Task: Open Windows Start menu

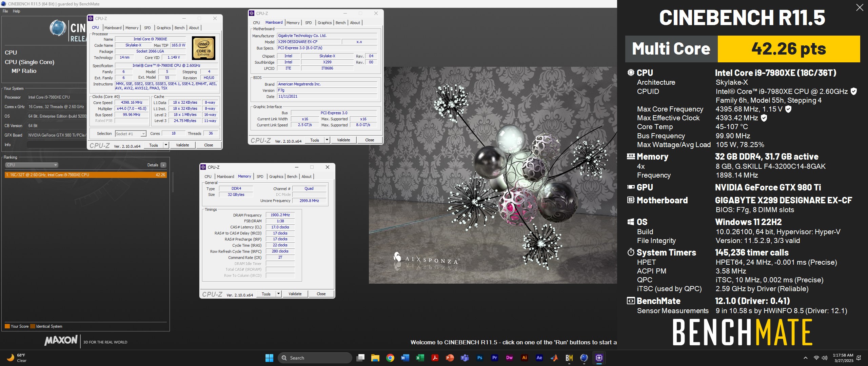Action: [269, 358]
